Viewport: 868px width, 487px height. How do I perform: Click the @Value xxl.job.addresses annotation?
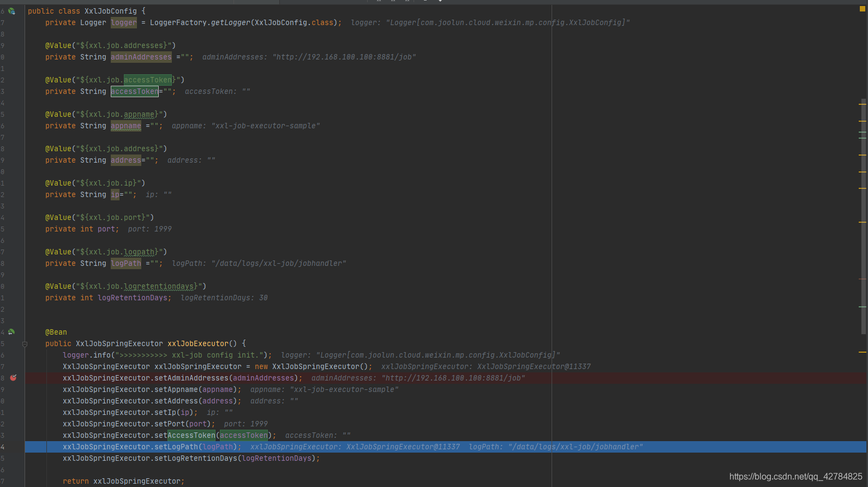coord(111,45)
